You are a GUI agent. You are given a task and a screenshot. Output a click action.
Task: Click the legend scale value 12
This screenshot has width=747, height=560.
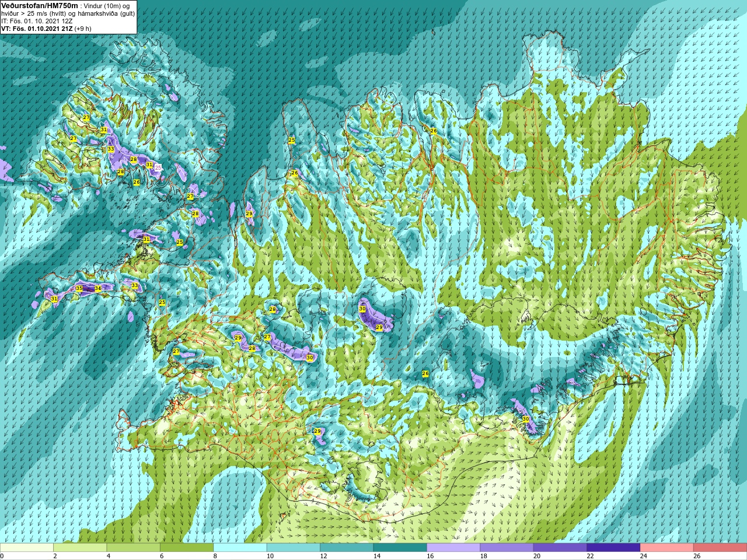[x=323, y=556]
